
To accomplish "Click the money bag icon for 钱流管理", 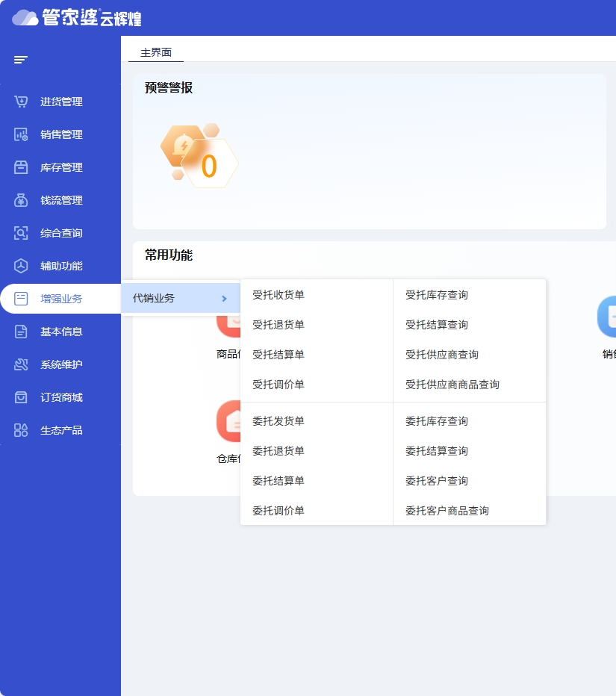I will 21,200.
